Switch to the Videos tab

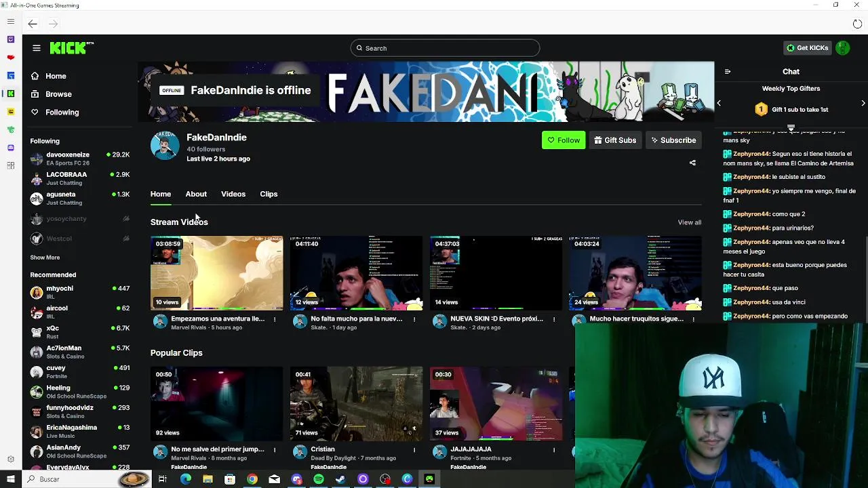(x=233, y=194)
